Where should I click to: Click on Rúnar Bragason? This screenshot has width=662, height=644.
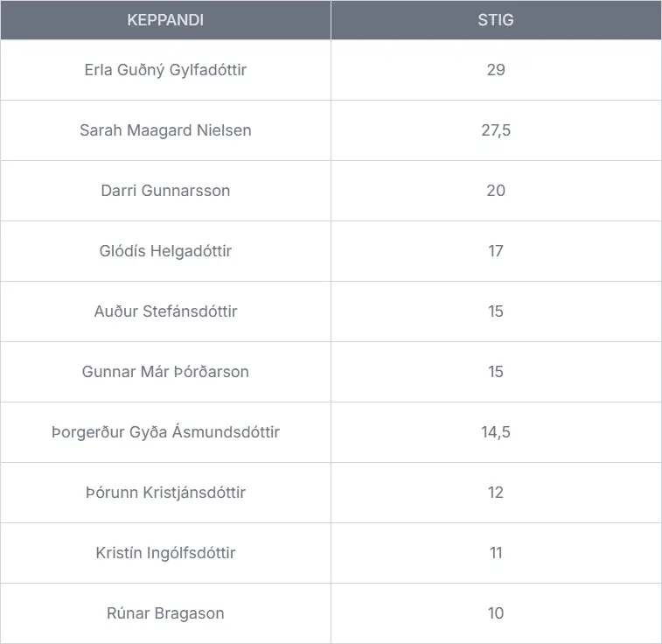(165, 613)
